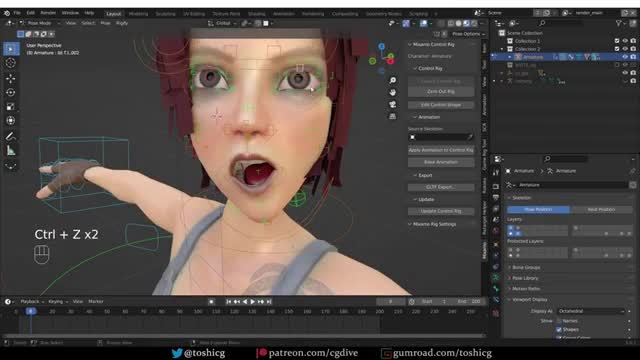Click the navigation gizmo Z axis
This screenshot has height=360, width=640.
click(382, 47)
